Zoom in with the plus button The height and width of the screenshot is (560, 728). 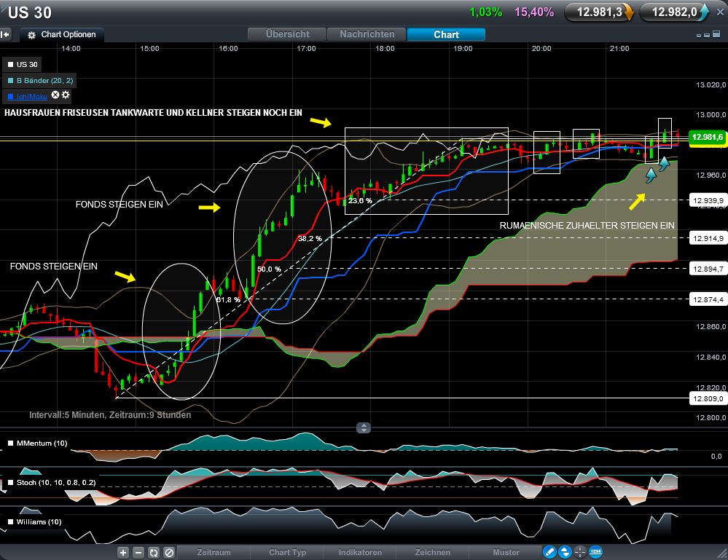123,552
